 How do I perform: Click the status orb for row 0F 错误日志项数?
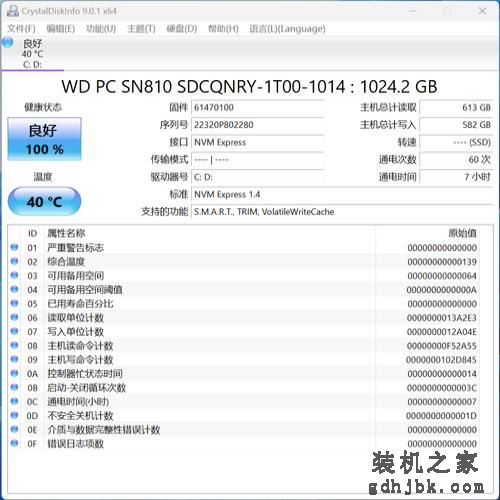pos(14,443)
